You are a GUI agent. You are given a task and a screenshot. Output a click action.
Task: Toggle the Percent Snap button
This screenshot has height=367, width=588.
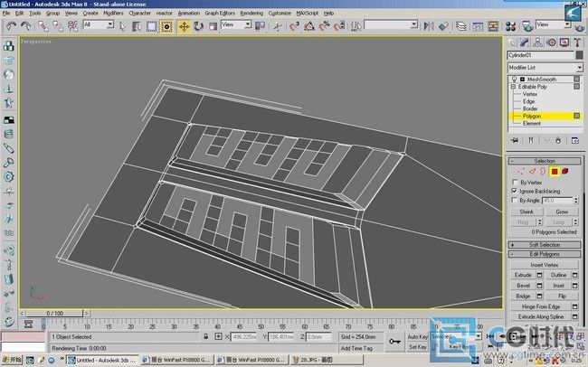[x=324, y=26]
